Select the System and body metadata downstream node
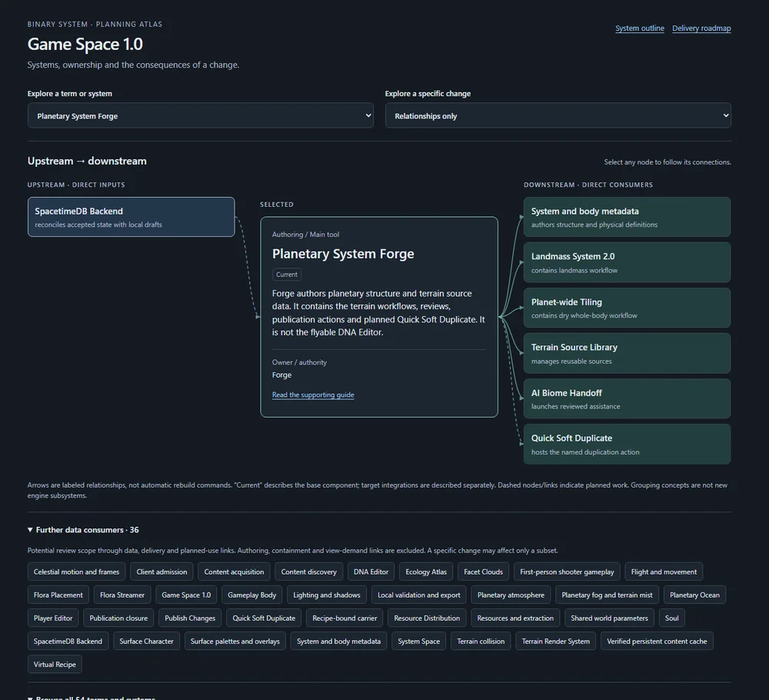 [627, 218]
